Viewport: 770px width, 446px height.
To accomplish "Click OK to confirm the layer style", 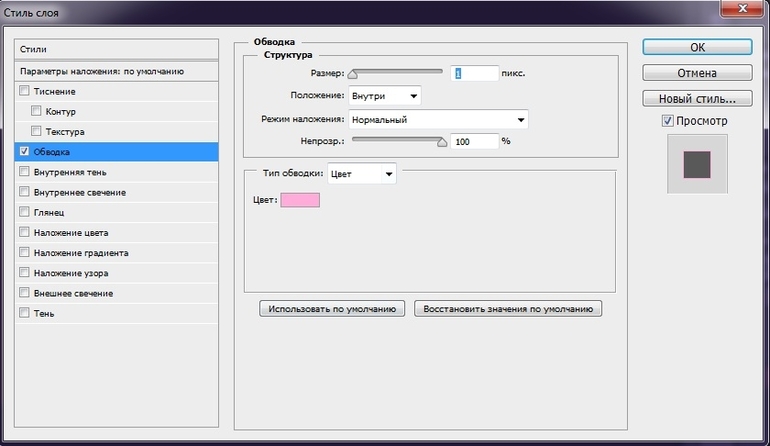I will point(696,47).
